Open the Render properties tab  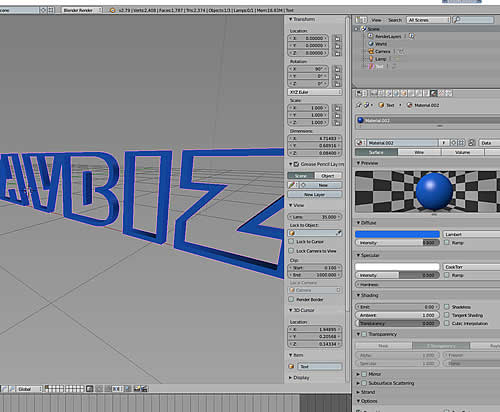tap(373, 93)
